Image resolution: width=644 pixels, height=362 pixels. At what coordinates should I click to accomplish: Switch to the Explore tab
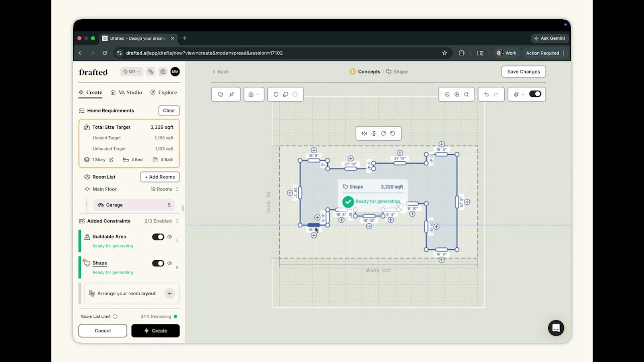click(164, 93)
